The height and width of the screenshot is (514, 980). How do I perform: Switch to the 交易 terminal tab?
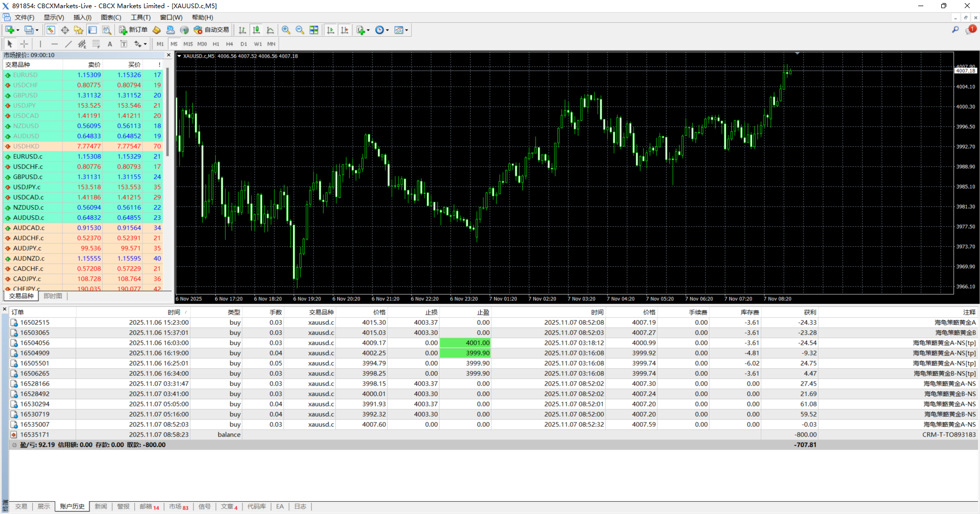point(21,506)
